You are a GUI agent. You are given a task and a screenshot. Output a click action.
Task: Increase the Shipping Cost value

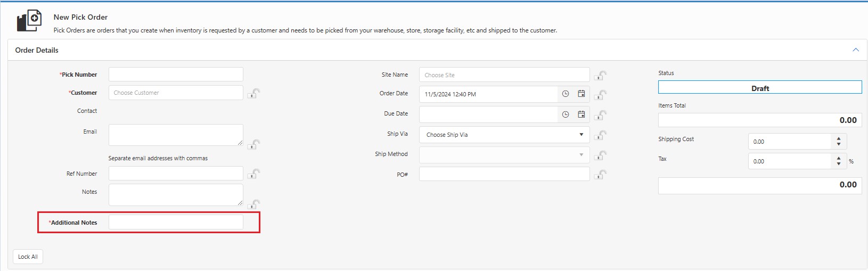[839, 138]
